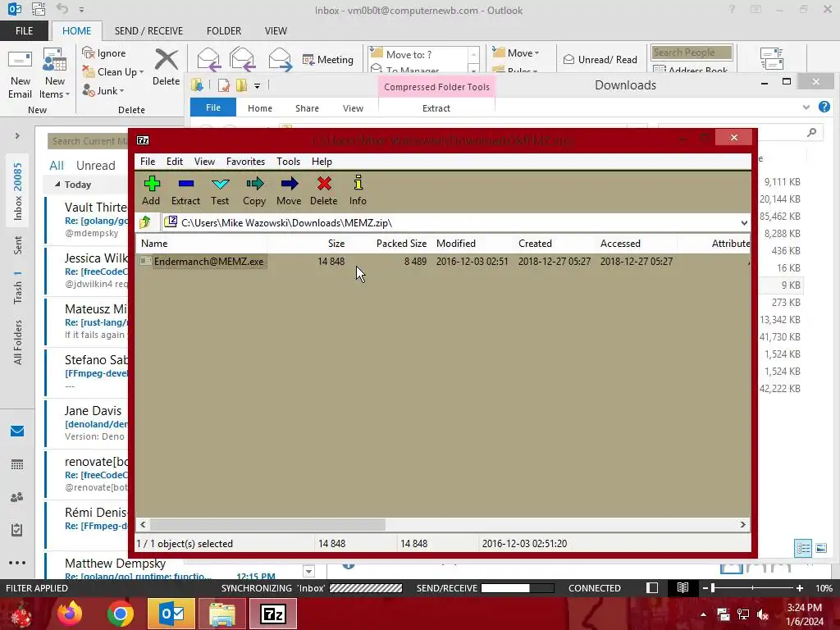The height and width of the screenshot is (630, 840).
Task: Open the Info icon in 7-Zip toolbar
Action: click(x=358, y=190)
